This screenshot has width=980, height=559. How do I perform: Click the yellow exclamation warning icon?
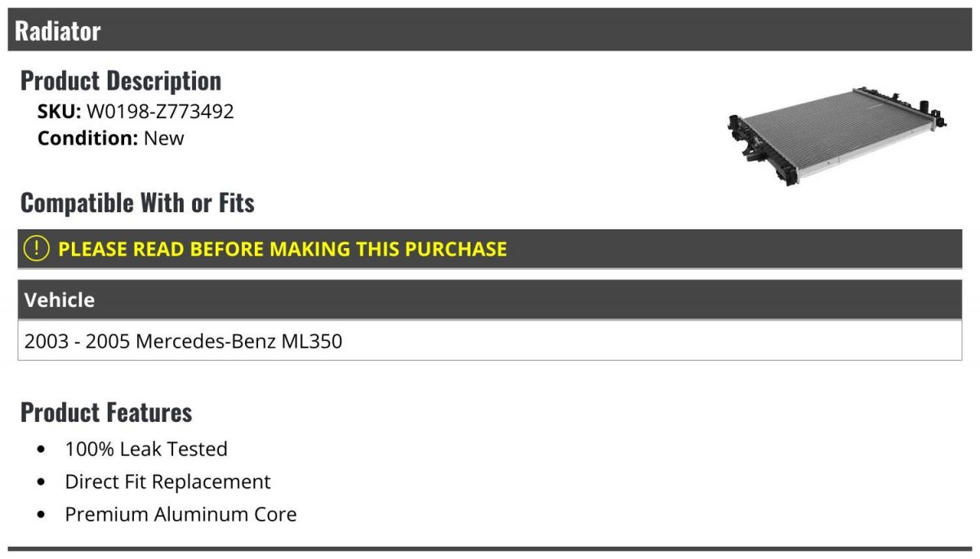pos(37,249)
